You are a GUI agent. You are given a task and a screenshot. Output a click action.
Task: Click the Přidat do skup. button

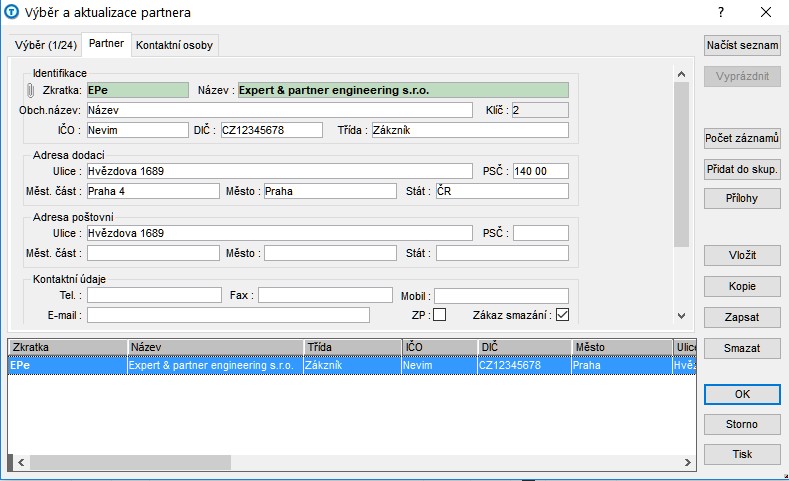742,170
